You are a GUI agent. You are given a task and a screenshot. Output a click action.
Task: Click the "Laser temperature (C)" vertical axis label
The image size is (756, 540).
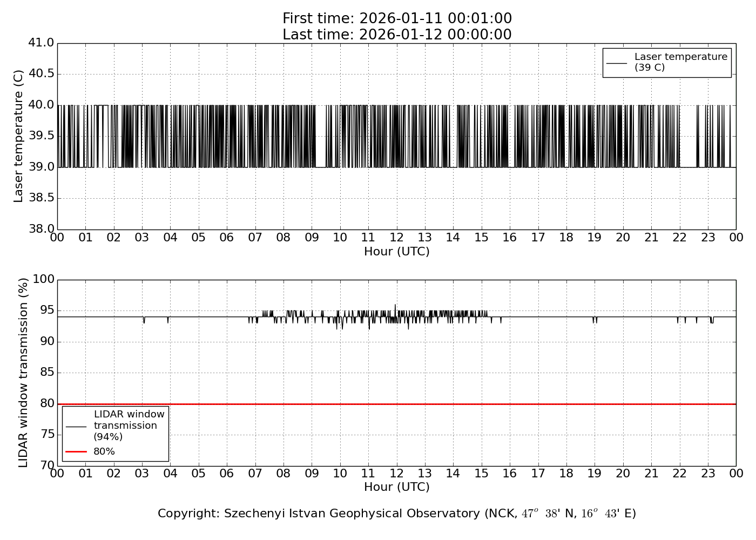pyautogui.click(x=19, y=136)
